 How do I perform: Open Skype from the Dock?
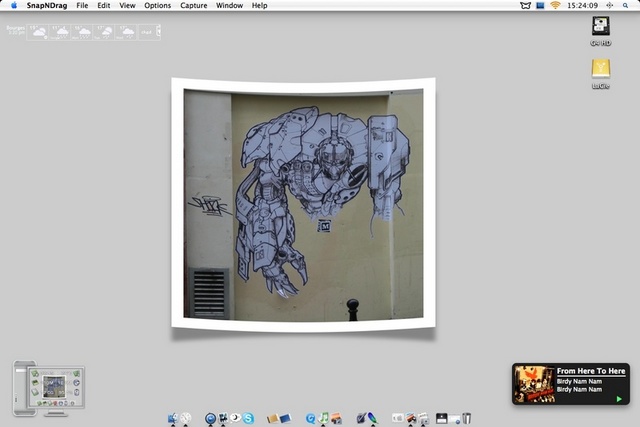coord(248,418)
